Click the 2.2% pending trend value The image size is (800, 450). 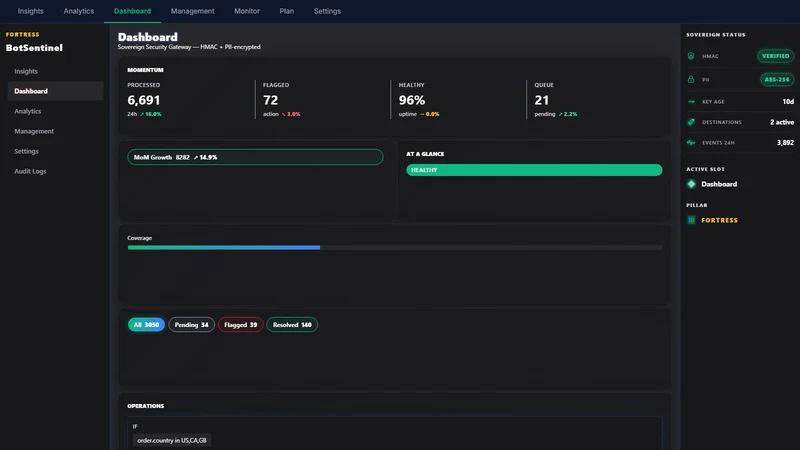568,114
